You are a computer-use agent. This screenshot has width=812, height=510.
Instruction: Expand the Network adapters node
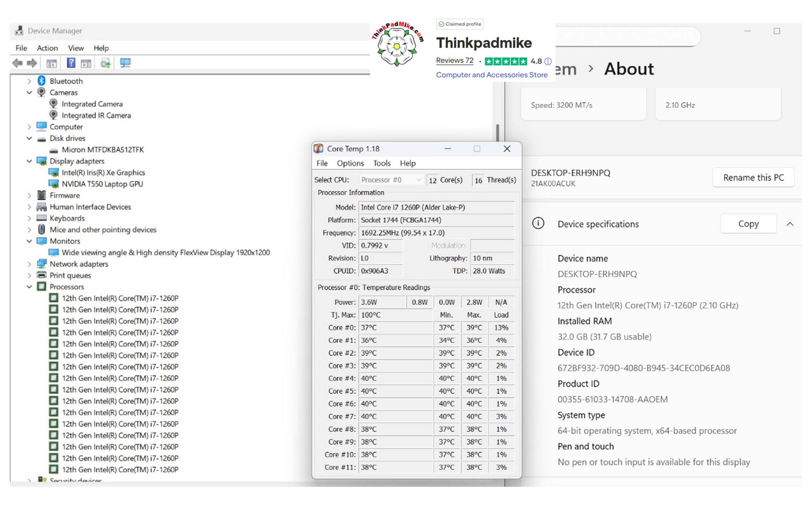point(29,264)
